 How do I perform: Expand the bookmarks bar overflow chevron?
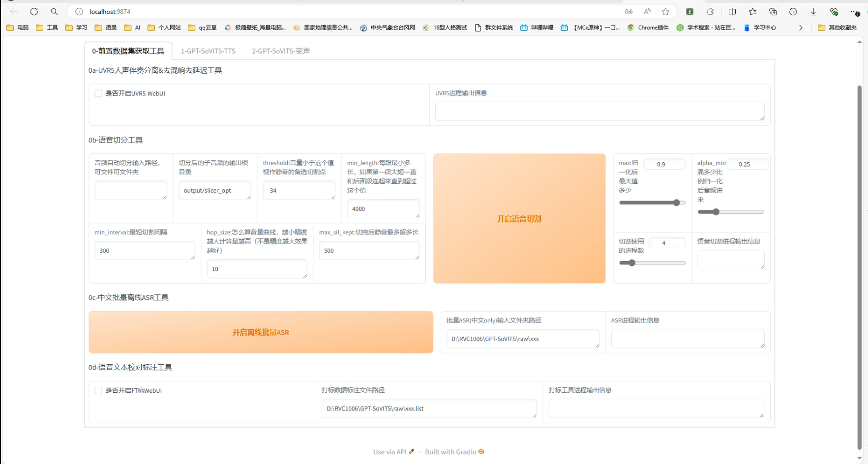point(801,28)
